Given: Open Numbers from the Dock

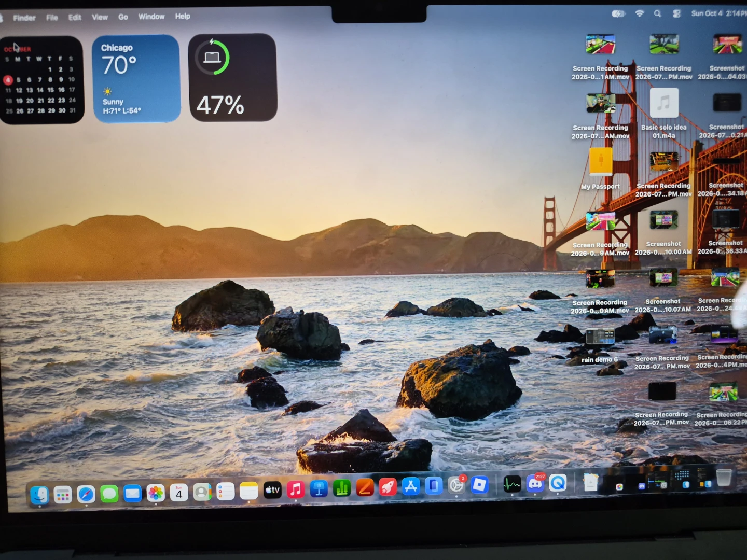Looking at the screenshot, I should coord(342,488).
